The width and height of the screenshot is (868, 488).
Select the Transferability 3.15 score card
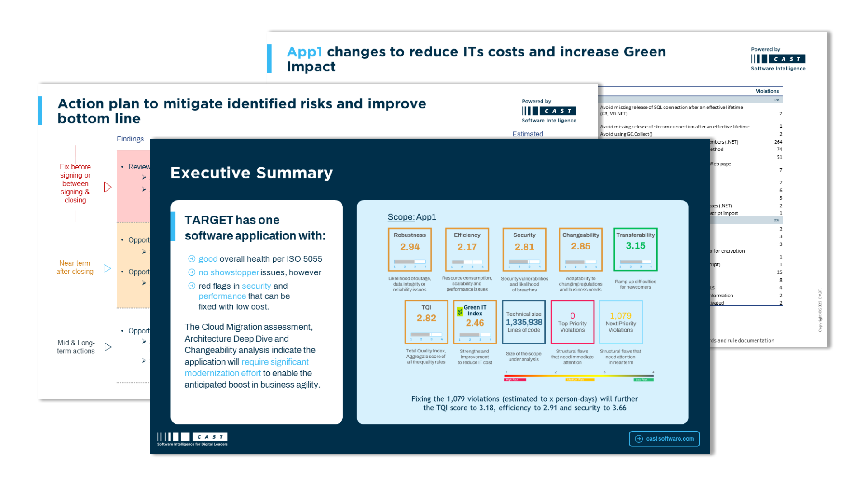pyautogui.click(x=635, y=249)
